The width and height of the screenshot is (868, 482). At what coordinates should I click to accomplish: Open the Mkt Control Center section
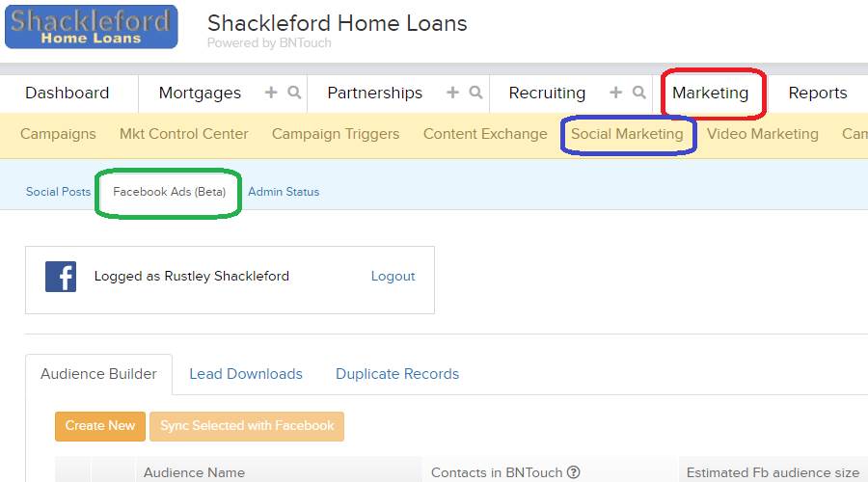[x=184, y=134]
